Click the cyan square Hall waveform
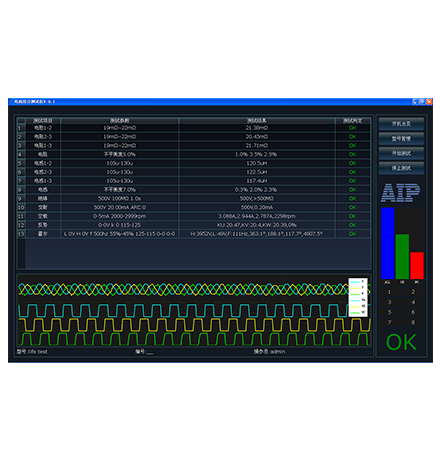The image size is (440, 460). tap(183, 310)
